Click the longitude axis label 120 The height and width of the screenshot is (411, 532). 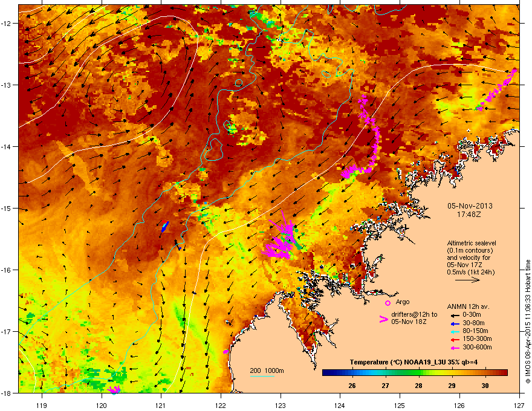pyautogui.click(x=102, y=405)
